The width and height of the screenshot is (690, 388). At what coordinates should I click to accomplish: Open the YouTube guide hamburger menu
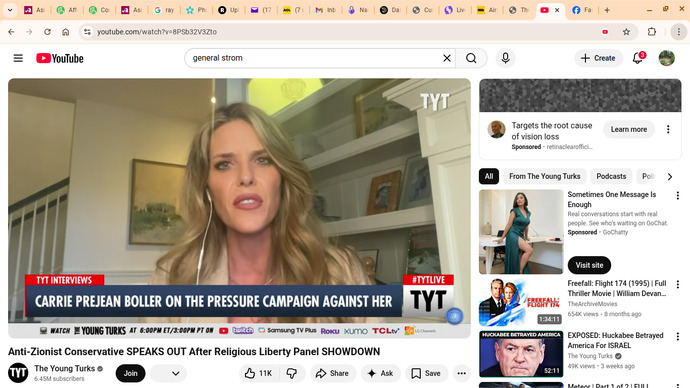pos(18,58)
